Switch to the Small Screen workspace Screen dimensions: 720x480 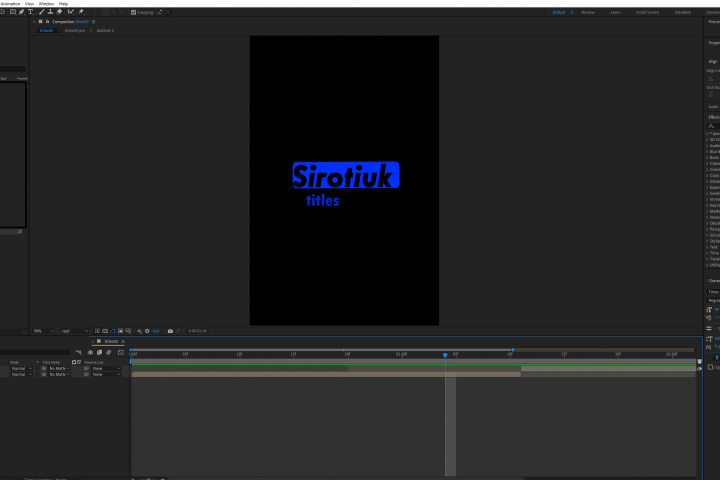647,12
